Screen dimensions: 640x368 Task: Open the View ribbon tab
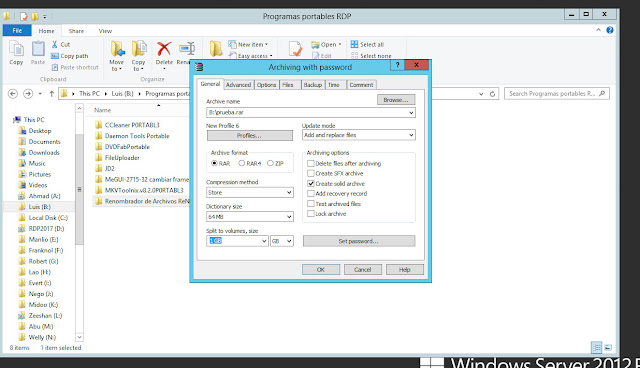click(105, 31)
